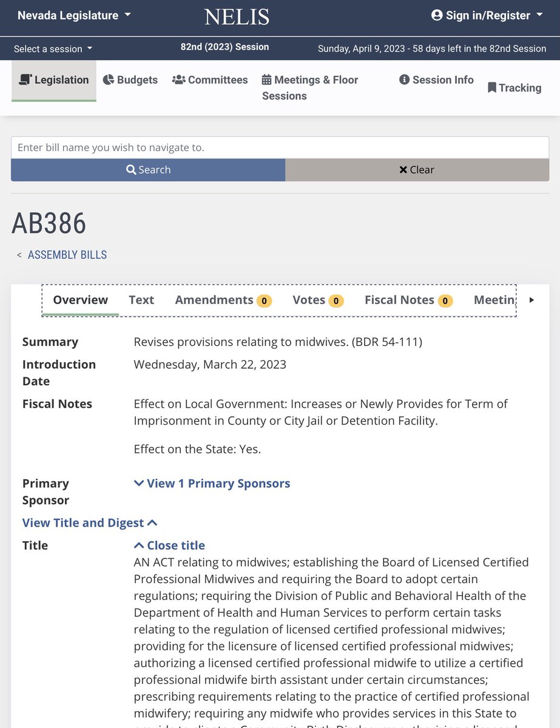Open the Legislation tab
The height and width of the screenshot is (728, 560).
point(54,80)
